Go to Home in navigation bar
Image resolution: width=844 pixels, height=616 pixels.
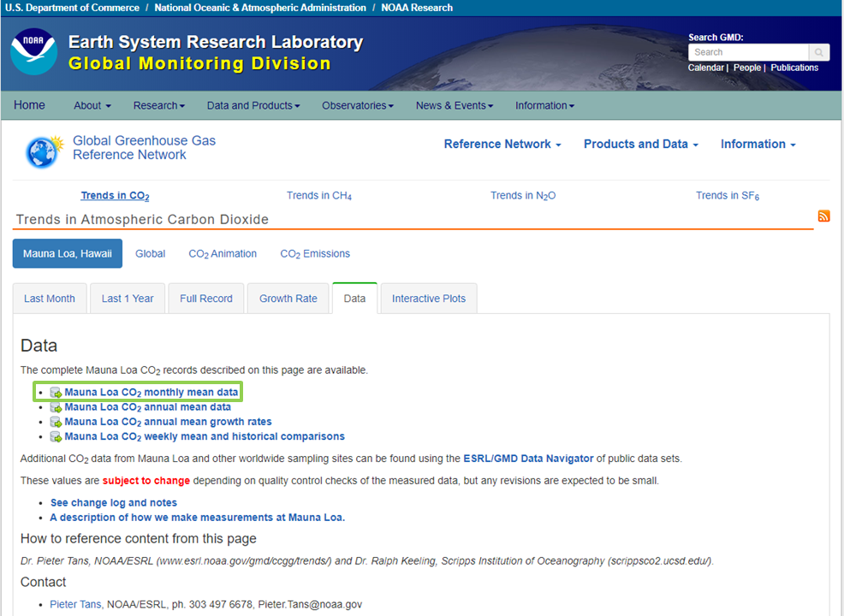[x=30, y=105]
